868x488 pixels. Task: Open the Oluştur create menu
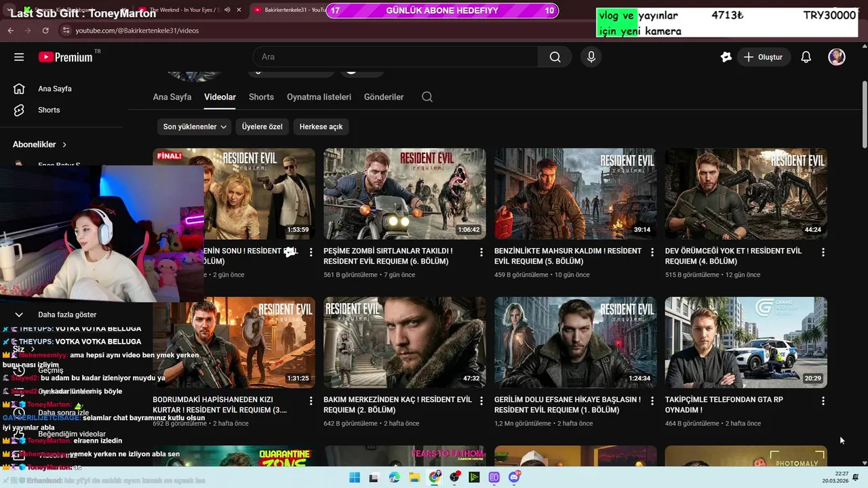pos(763,57)
